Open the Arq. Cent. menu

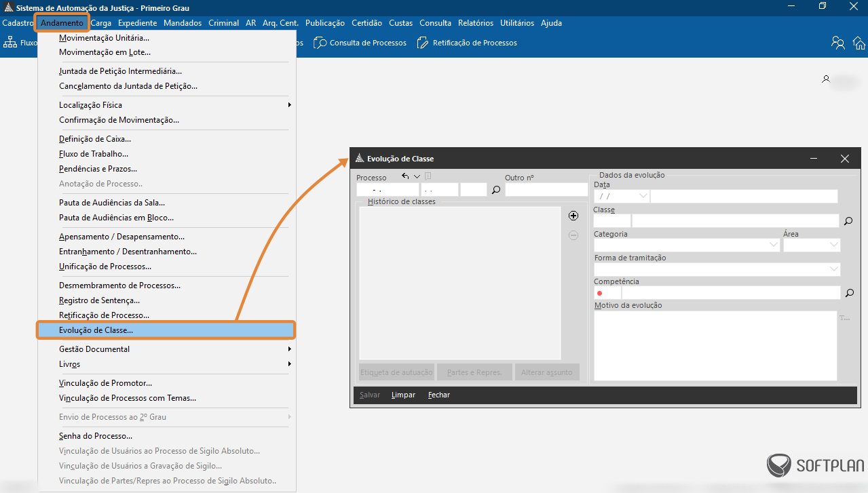click(282, 23)
